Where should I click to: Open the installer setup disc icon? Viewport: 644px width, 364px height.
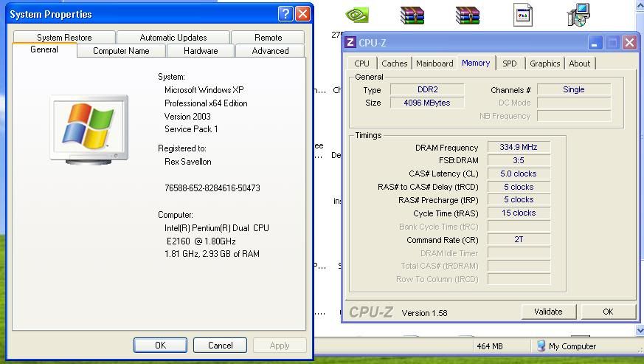pos(578,15)
